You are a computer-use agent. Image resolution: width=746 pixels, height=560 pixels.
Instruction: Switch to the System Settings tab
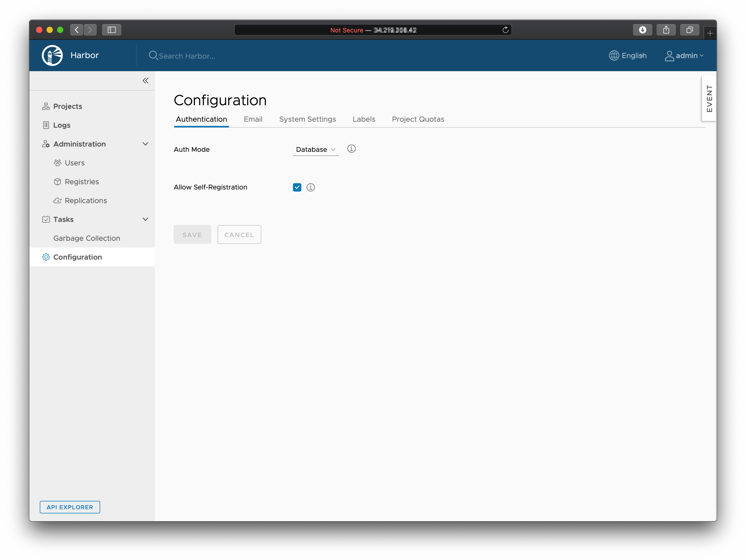[307, 119]
